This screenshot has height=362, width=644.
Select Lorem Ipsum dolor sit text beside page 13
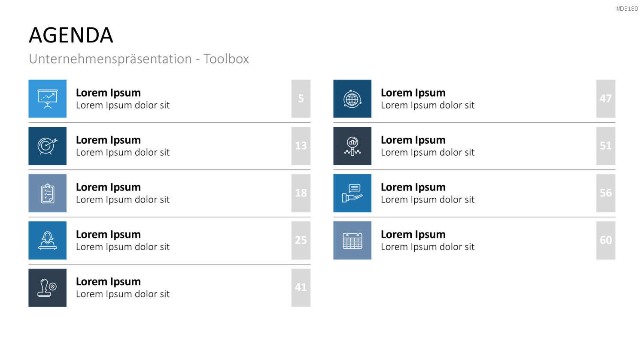click(x=123, y=152)
